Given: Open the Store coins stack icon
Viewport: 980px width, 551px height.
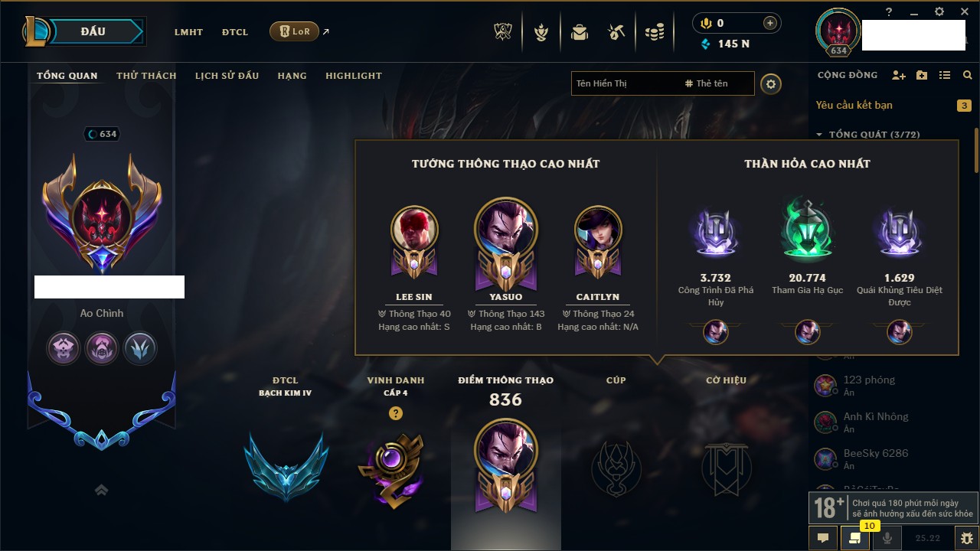Looking at the screenshot, I should pyautogui.click(x=654, y=32).
